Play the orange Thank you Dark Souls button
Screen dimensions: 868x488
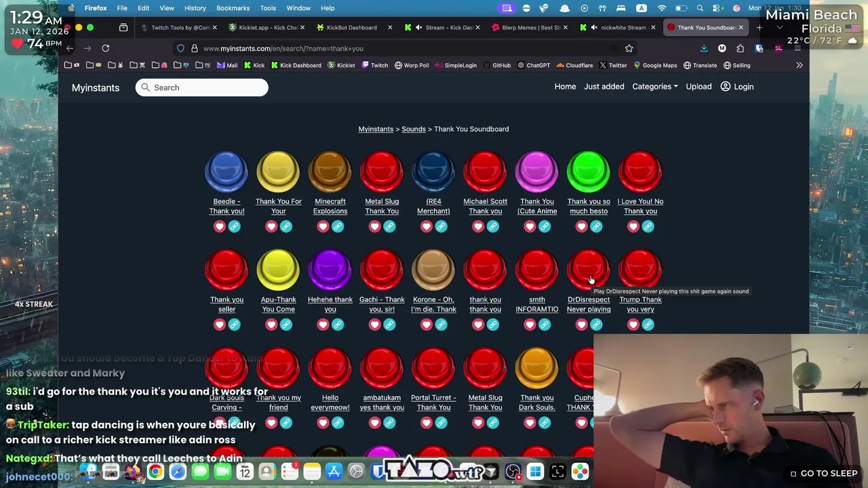click(537, 368)
